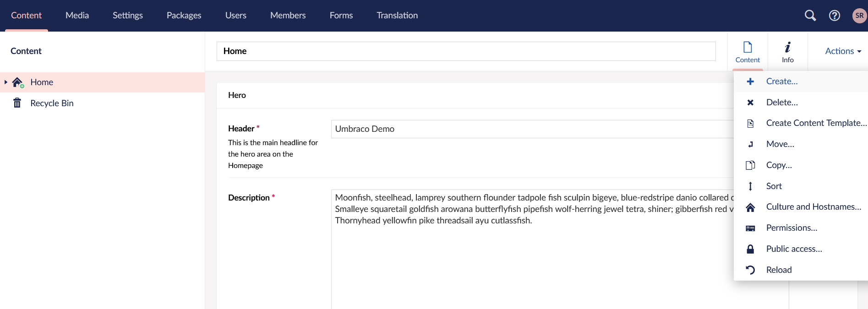868x309 pixels.
Task: Select Delete from the actions menu
Action: tap(782, 103)
